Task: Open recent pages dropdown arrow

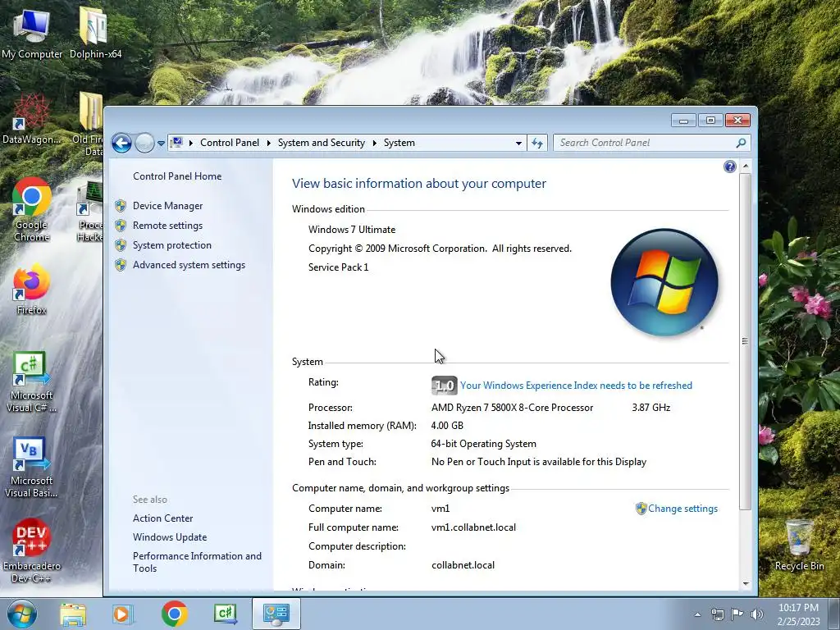Action: pyautogui.click(x=161, y=144)
